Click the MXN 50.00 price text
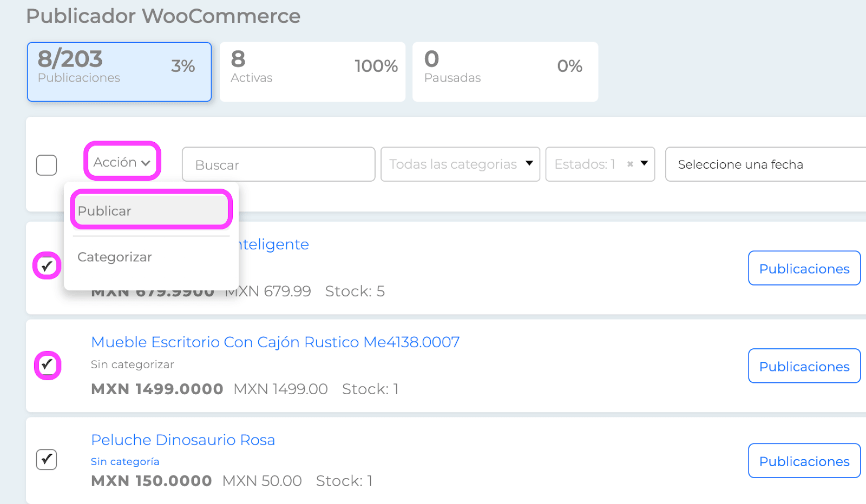Image resolution: width=866 pixels, height=504 pixels. coord(262,481)
